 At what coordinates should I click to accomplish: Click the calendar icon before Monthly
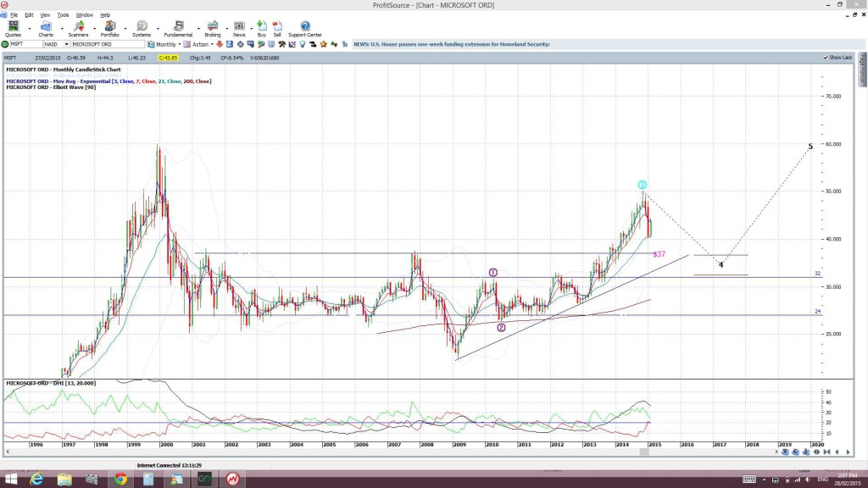coord(151,44)
